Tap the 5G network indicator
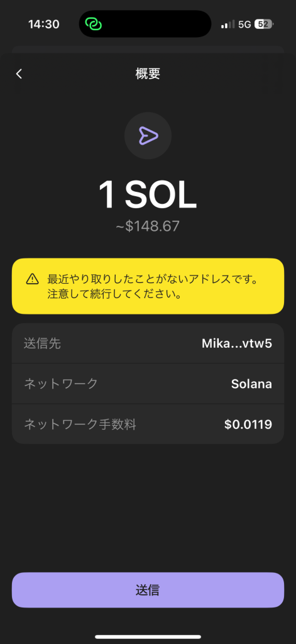296x644 pixels. (x=244, y=25)
